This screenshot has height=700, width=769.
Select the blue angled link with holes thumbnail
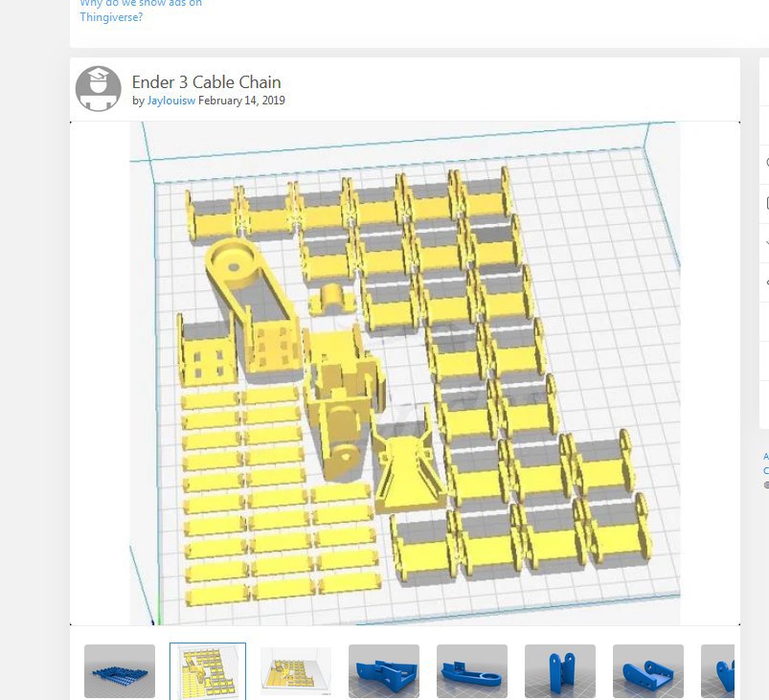pos(648,671)
